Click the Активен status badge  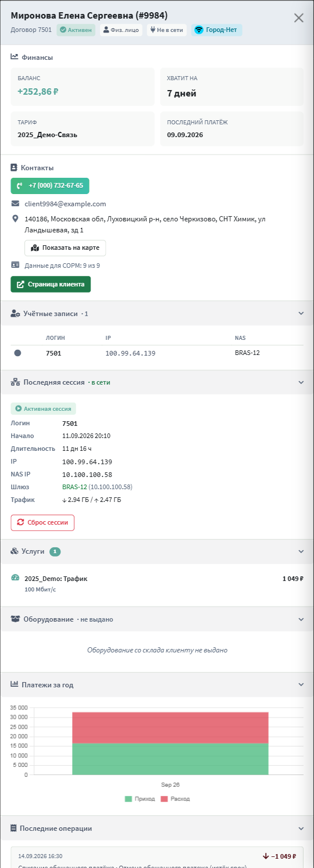(76, 30)
